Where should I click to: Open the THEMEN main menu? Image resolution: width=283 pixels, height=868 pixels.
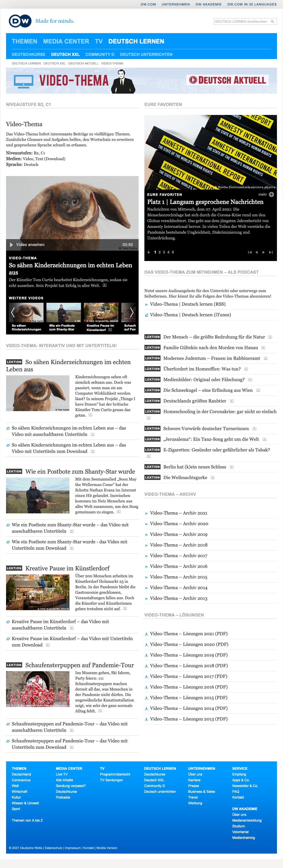(x=24, y=41)
